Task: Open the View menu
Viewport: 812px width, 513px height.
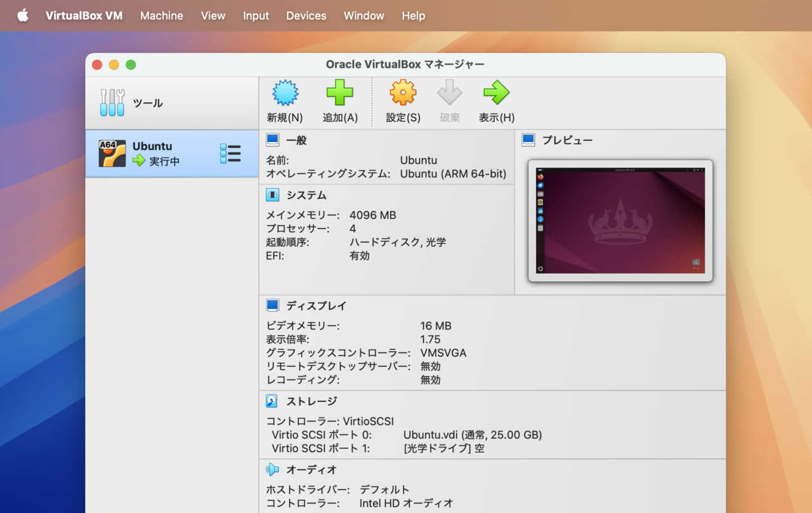Action: coord(213,15)
